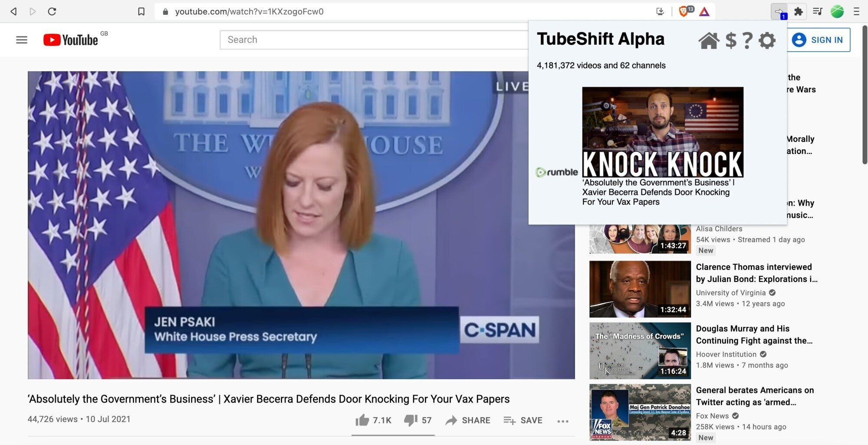
Task: Open Hoover Institution channel
Action: pyautogui.click(x=726, y=354)
